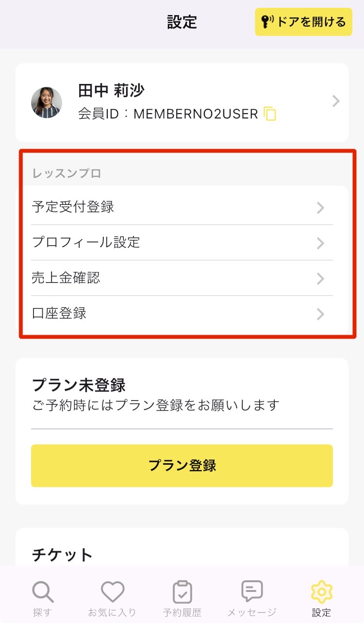Screen dimensions: 364x623
Task: Click 田中 莉沙 profile photo
Action: point(47,102)
